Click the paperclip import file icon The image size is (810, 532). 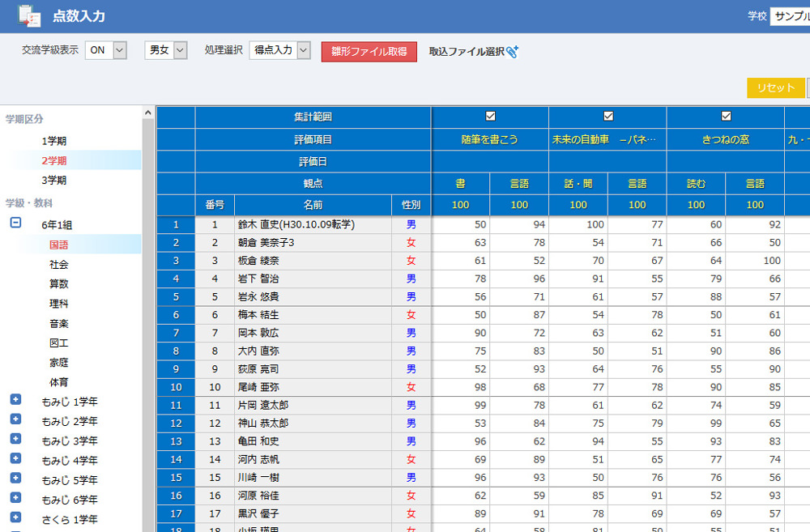click(512, 52)
